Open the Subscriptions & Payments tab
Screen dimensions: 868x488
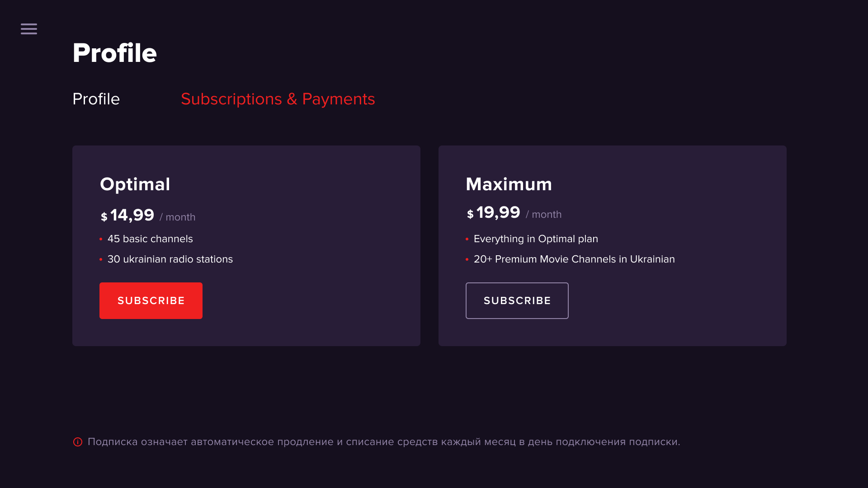(278, 99)
